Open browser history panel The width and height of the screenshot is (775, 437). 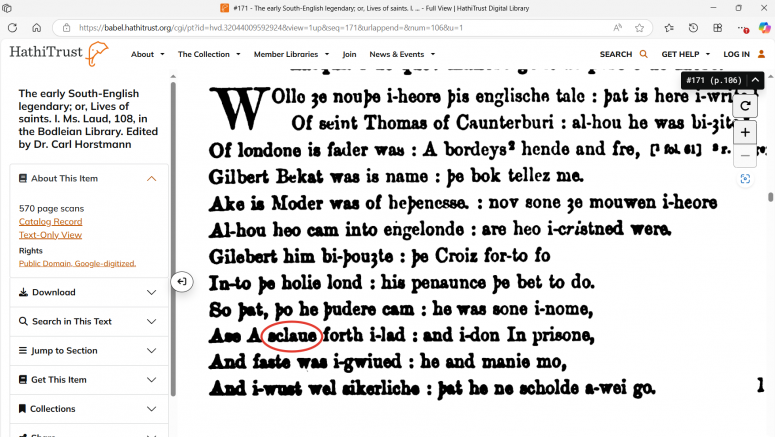tap(693, 28)
